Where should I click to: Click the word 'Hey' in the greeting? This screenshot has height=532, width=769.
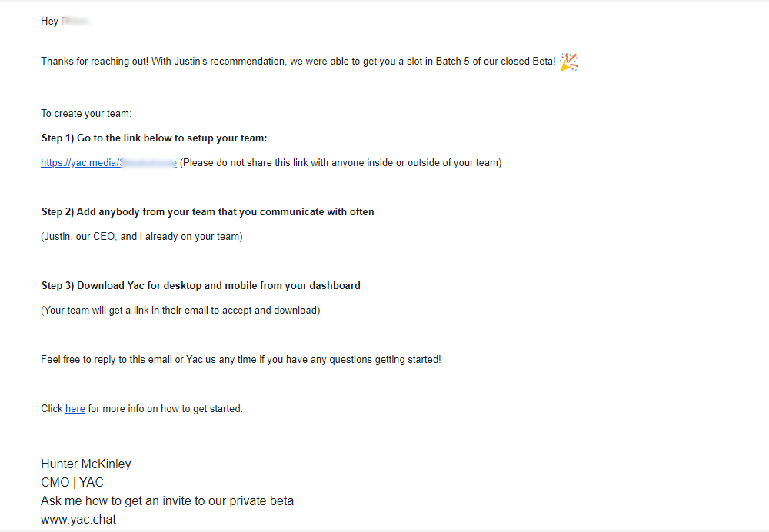click(x=49, y=21)
